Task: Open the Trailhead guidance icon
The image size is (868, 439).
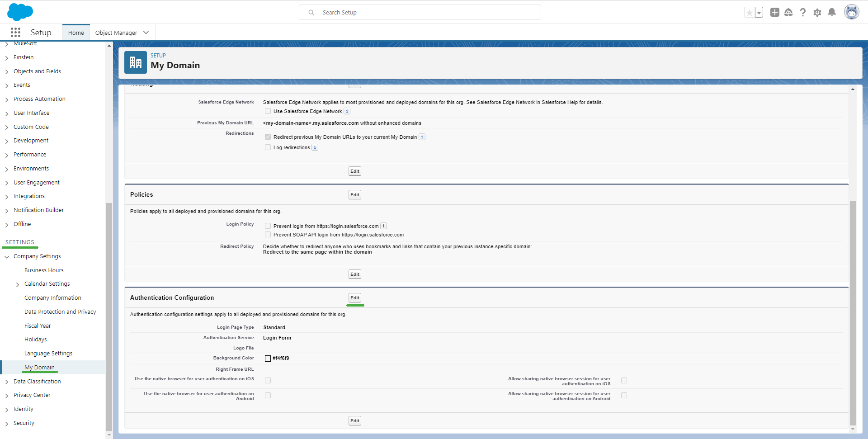Action: 788,13
